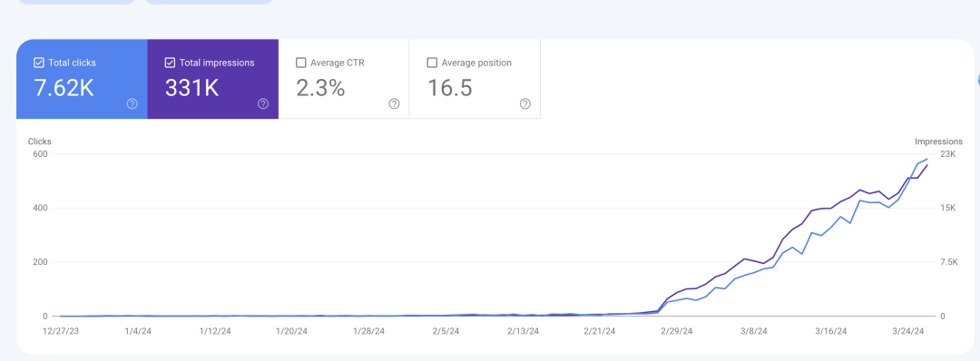
Task: Select the 2.3% average CTR value
Action: [320, 88]
